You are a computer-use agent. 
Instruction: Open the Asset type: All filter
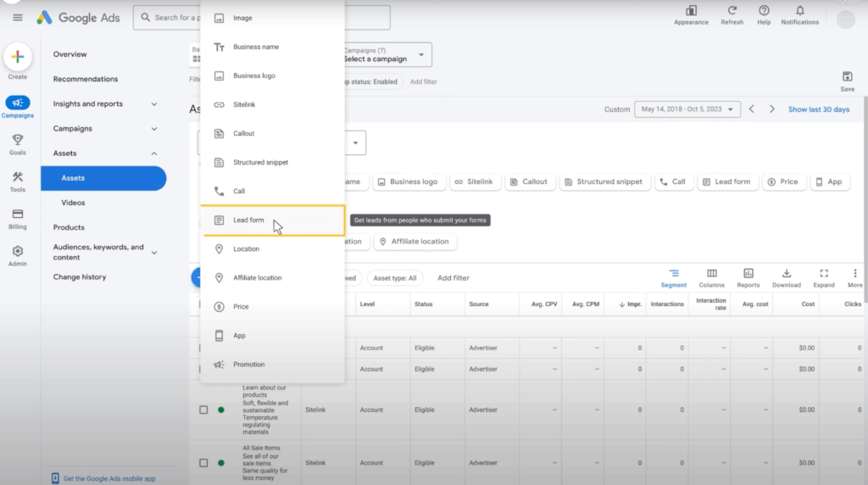pos(395,278)
